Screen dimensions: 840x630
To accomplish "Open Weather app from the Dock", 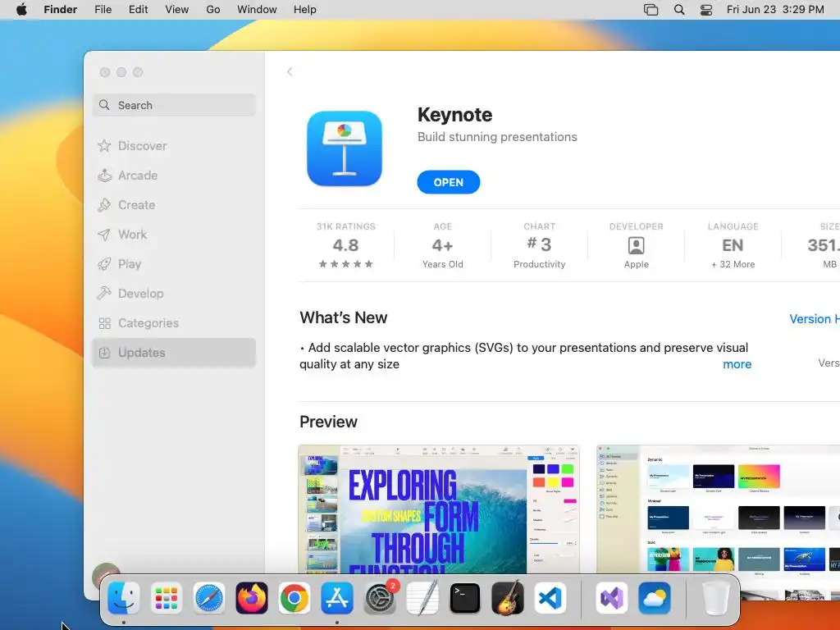I will click(x=654, y=598).
